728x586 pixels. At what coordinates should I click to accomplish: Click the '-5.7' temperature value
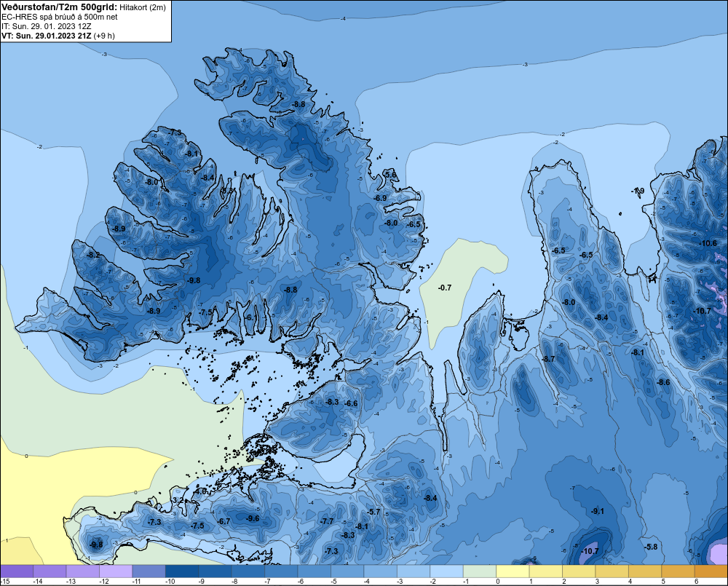tap(373, 512)
